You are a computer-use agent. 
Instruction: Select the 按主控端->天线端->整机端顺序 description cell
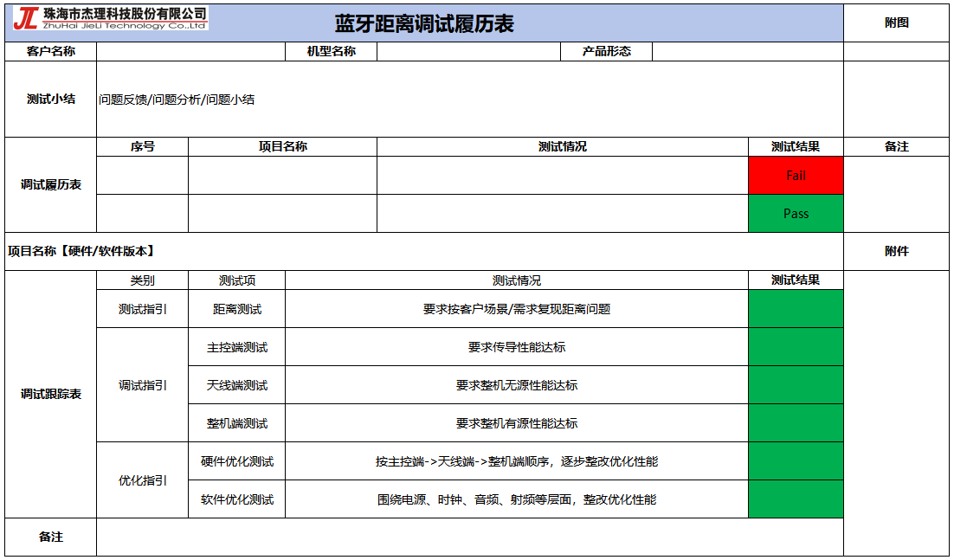pos(517,461)
